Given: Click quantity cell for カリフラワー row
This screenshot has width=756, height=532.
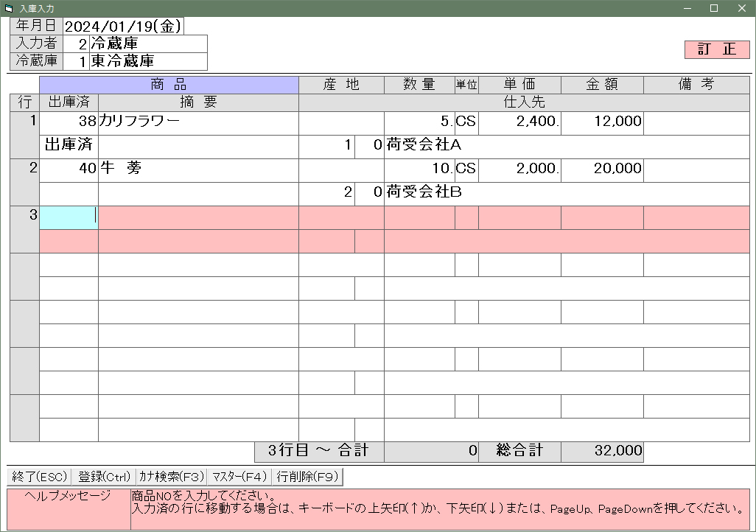Looking at the screenshot, I should click(419, 122).
